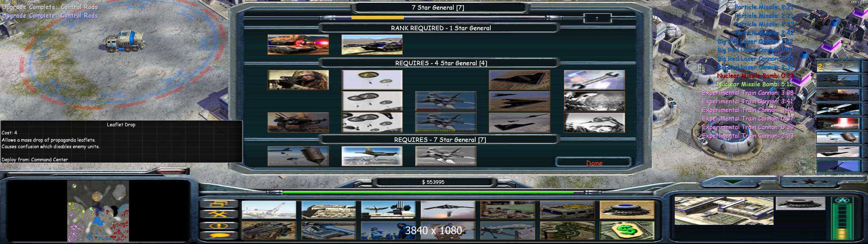Click the Done button in generals menu

point(594,163)
